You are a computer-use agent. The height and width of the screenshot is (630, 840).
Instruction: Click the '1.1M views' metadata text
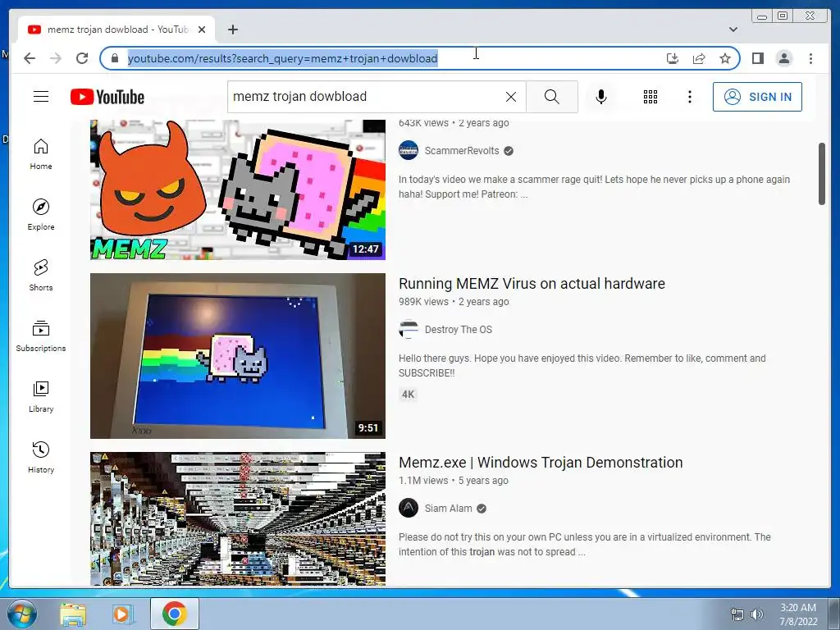423,481
